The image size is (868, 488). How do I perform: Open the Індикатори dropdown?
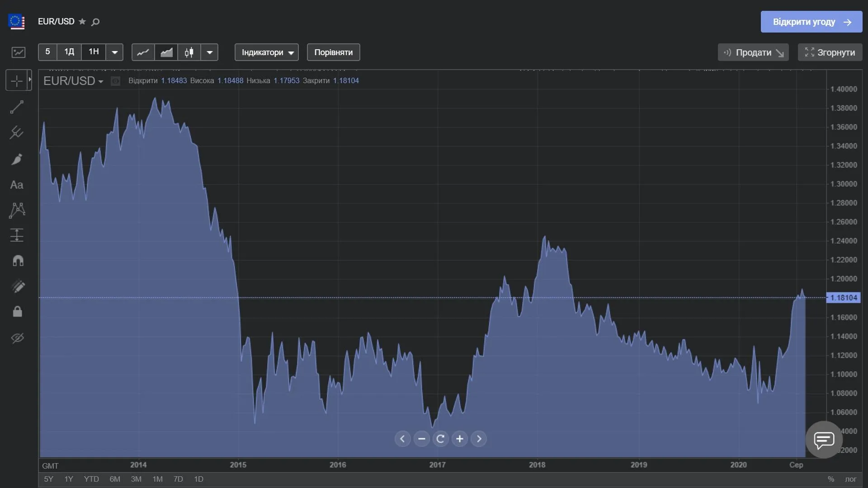[267, 52]
